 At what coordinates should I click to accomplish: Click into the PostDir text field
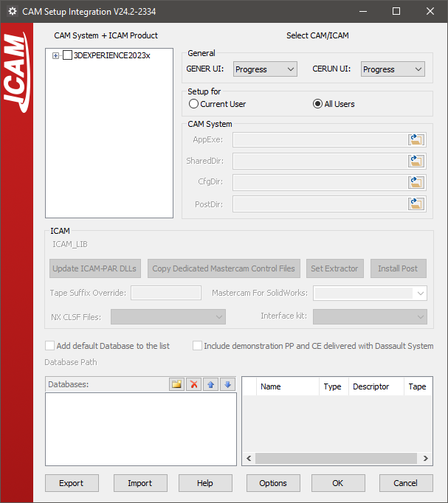point(320,204)
